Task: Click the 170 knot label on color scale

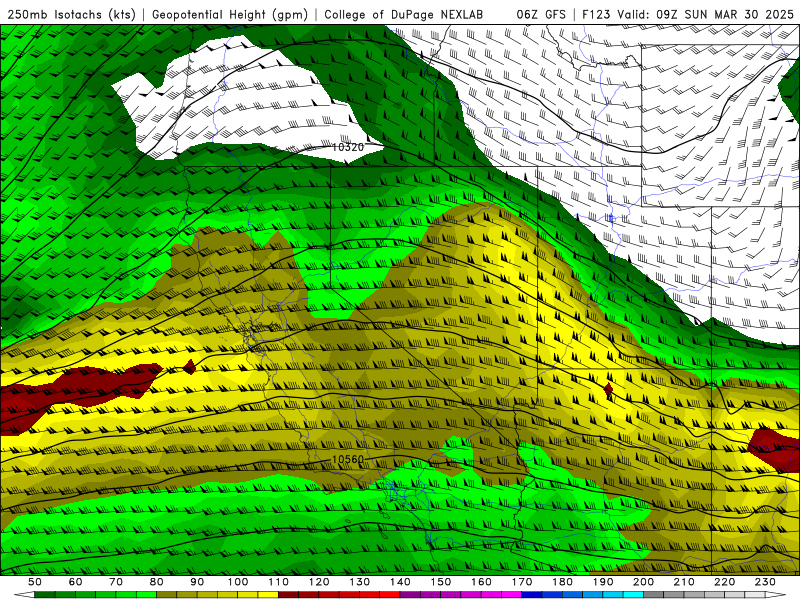Action: [x=522, y=582]
